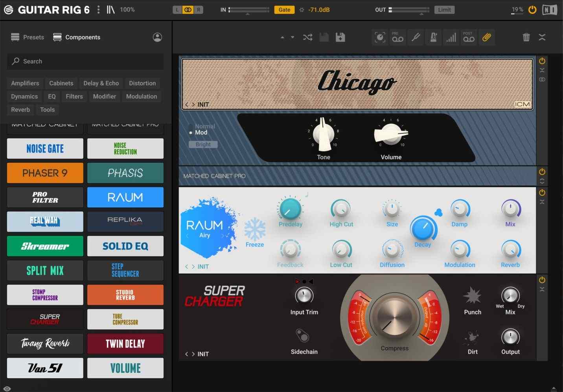Click the trash icon to clear rack
This screenshot has height=392, width=563.
click(526, 37)
